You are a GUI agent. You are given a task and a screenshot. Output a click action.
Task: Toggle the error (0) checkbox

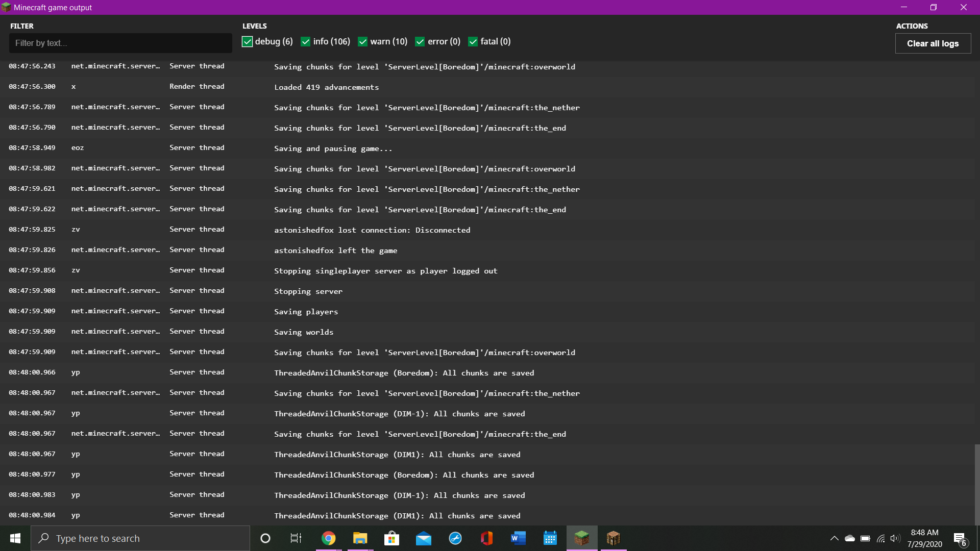(420, 42)
